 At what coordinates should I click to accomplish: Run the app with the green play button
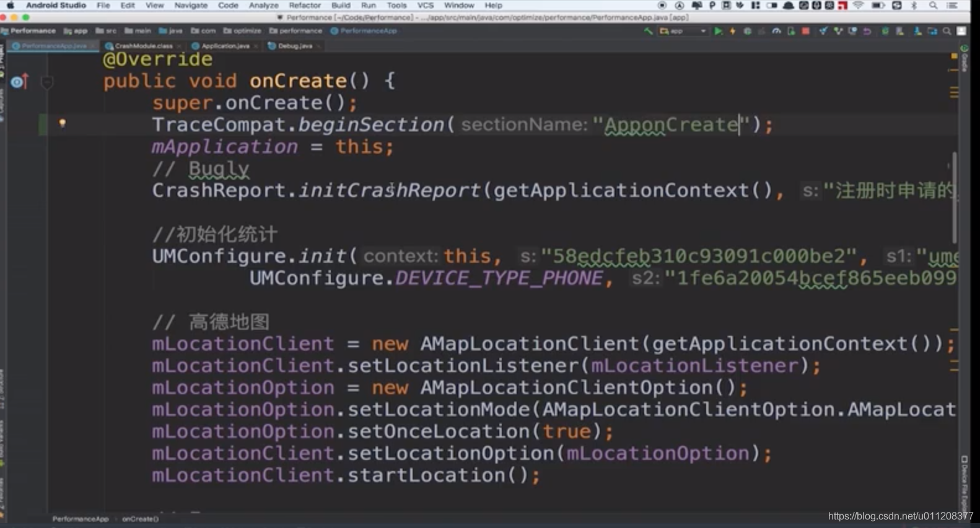[x=718, y=30]
